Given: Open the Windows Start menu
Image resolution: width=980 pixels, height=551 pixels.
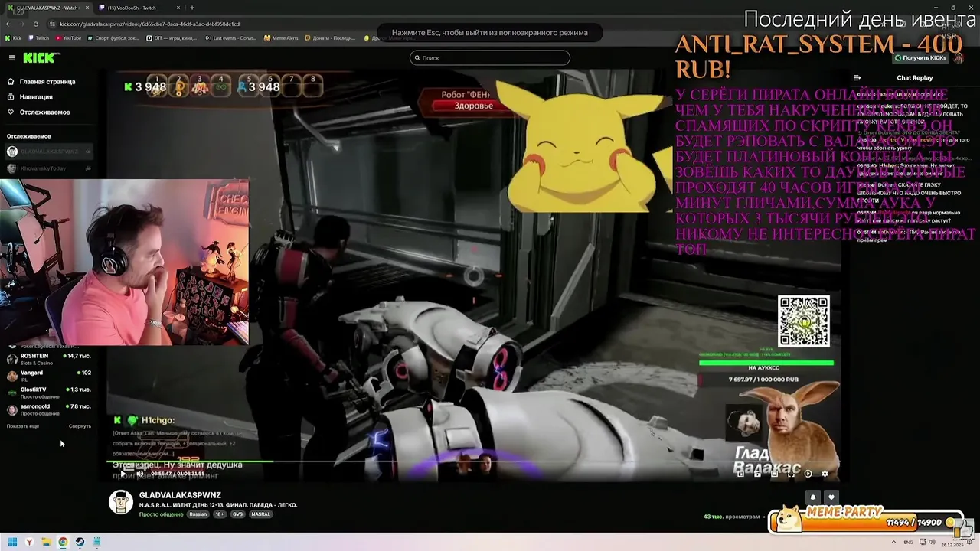Looking at the screenshot, I should click(x=12, y=542).
